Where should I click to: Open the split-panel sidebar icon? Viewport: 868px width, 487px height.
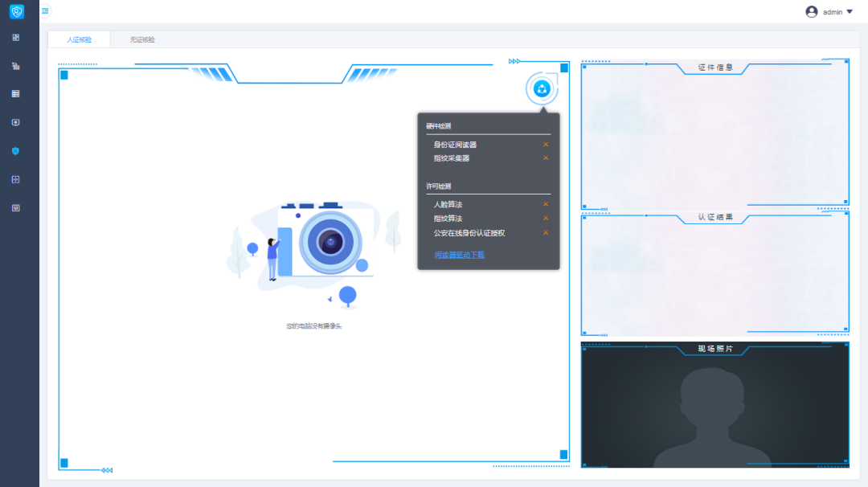(x=15, y=179)
